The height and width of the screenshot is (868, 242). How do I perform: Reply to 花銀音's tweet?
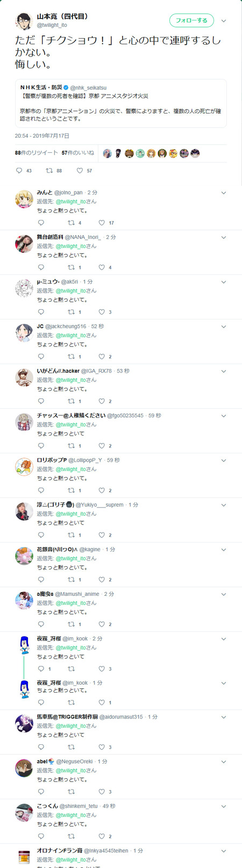[x=41, y=580]
